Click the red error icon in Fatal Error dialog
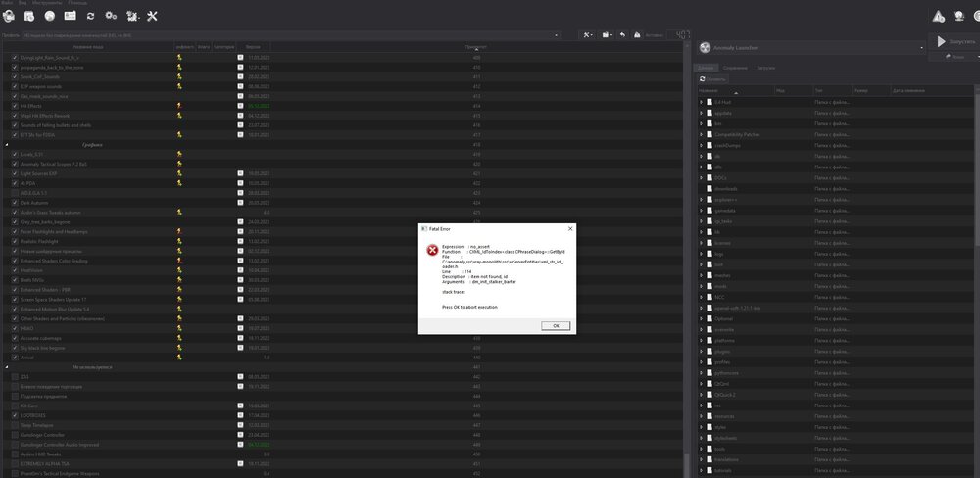The width and height of the screenshot is (980, 478). pyautogui.click(x=432, y=250)
